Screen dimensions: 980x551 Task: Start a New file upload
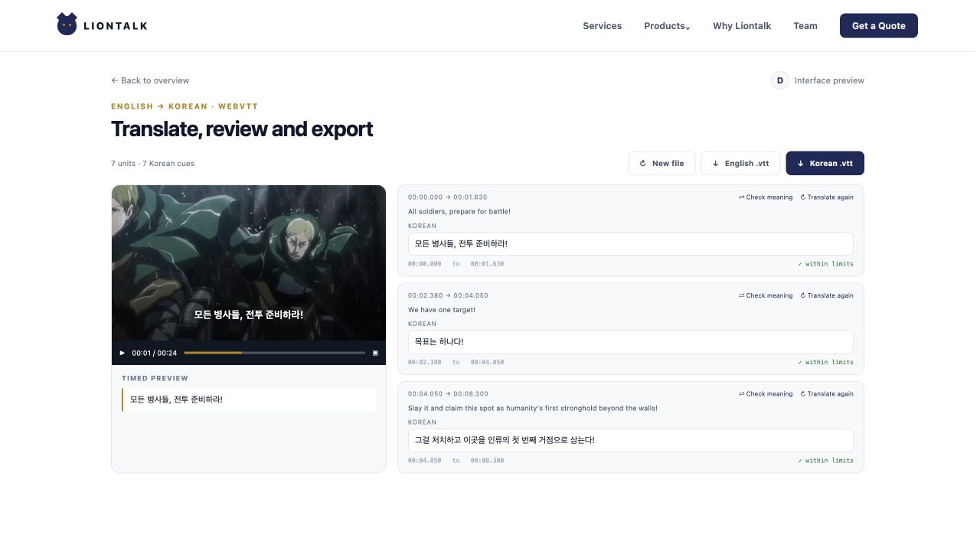tap(662, 163)
